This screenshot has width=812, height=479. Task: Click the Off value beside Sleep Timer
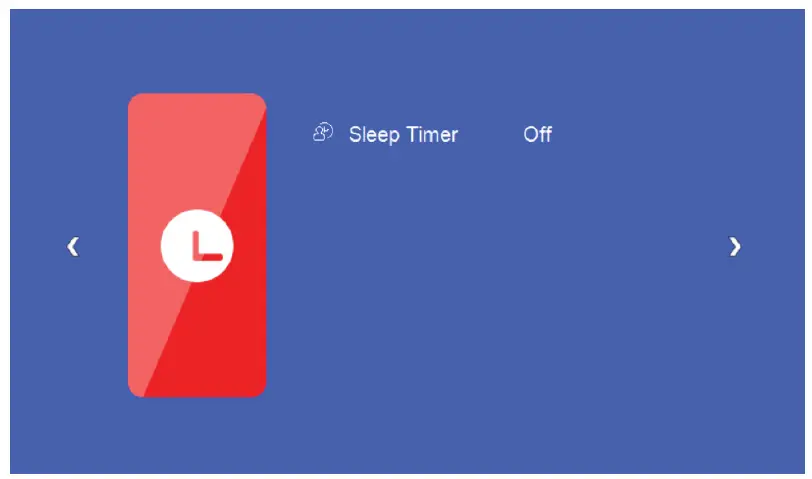pos(538,135)
